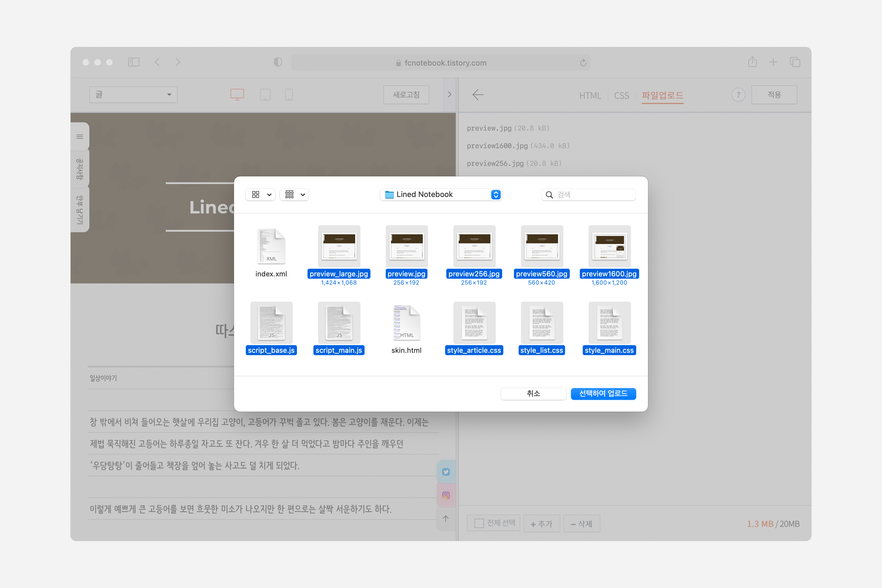Select the preview1600.jpg thumbnail
Screen dimensions: 882x588
click(x=609, y=246)
